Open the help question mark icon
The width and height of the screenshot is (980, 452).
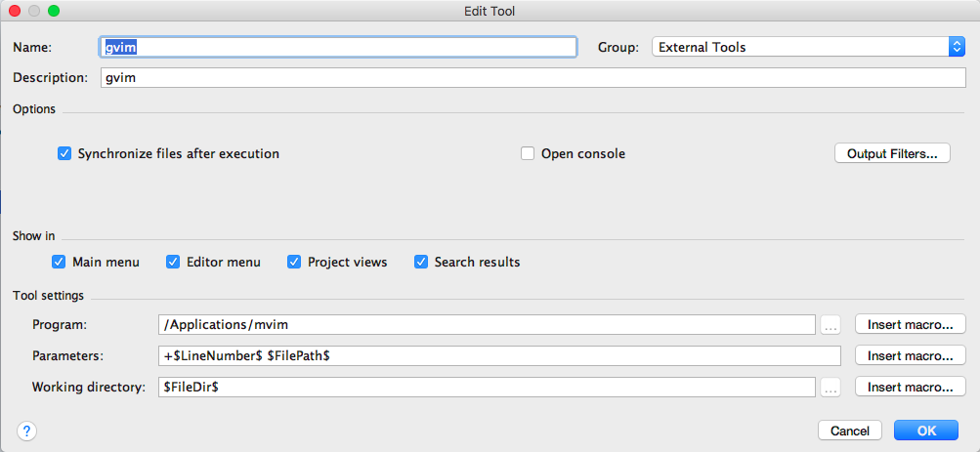pyautogui.click(x=27, y=431)
